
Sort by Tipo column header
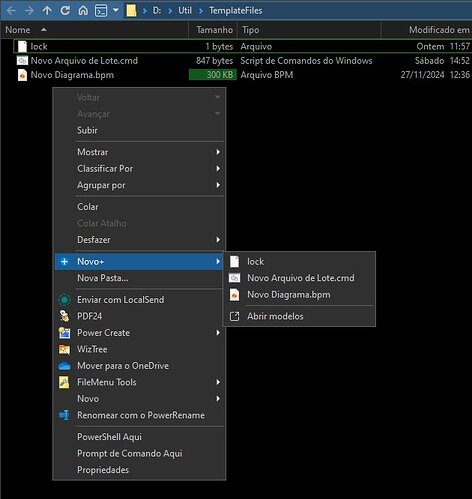pos(309,30)
